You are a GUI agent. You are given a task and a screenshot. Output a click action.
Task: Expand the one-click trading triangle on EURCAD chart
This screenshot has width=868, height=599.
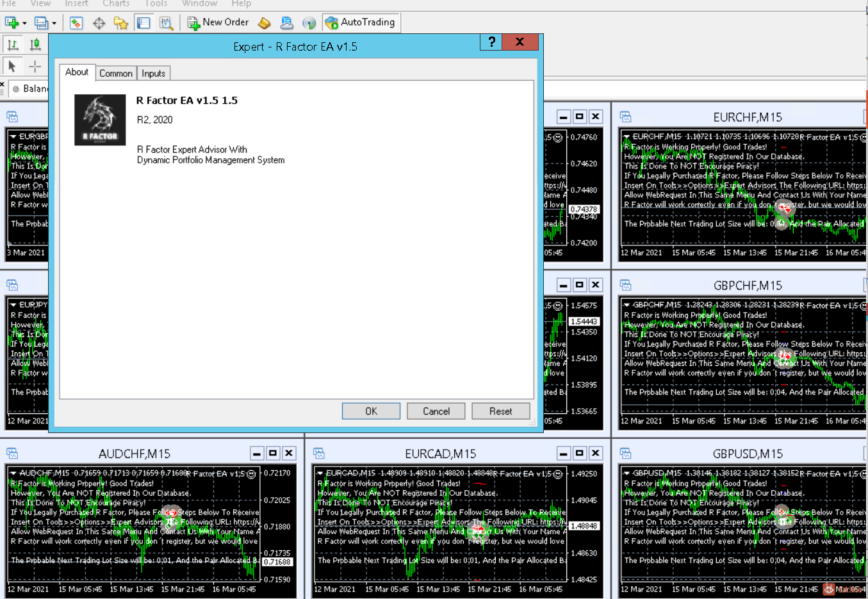[x=320, y=473]
